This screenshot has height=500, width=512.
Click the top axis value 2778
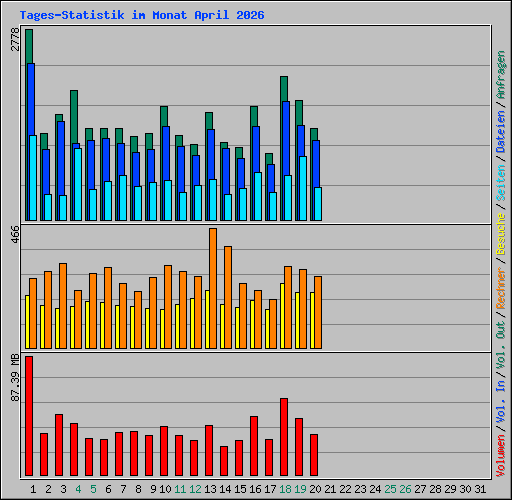click(15, 40)
